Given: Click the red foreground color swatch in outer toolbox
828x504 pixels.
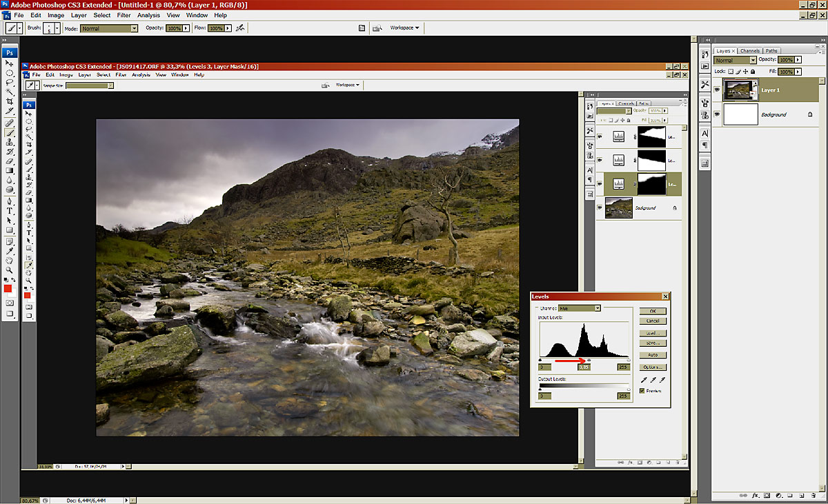Looking at the screenshot, I should [8, 290].
